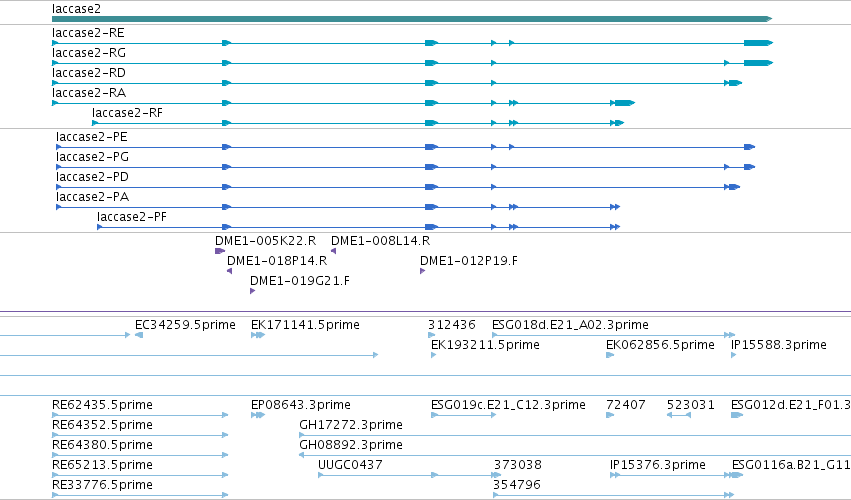Screen dimensions: 851x500
Task: Select the laccase2 gene bar
Action: coord(411,19)
